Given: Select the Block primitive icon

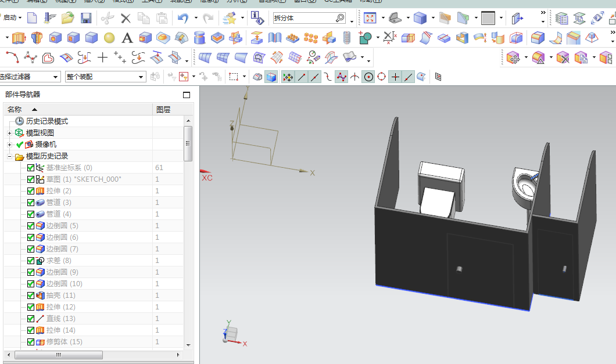Looking at the screenshot, I should tap(91, 38).
